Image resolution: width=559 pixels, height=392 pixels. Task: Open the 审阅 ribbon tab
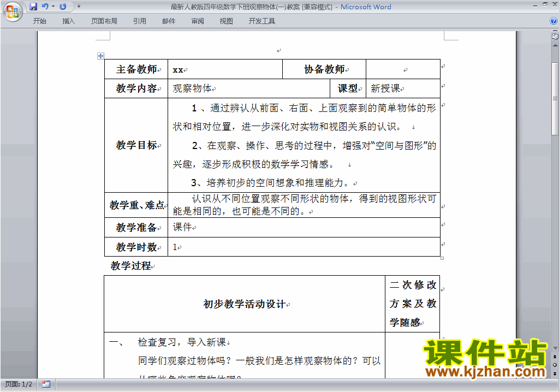[198, 21]
